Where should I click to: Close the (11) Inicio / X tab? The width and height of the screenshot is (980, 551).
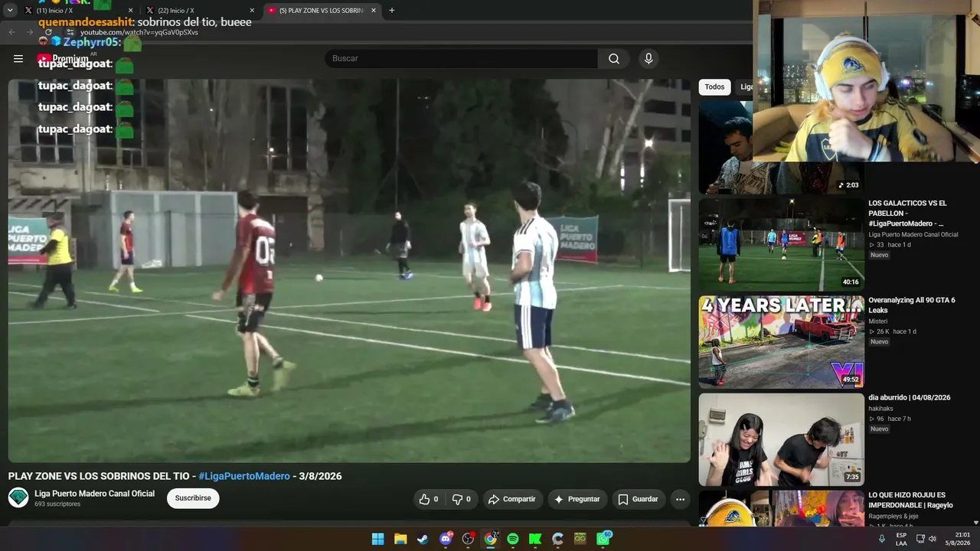pyautogui.click(x=130, y=11)
